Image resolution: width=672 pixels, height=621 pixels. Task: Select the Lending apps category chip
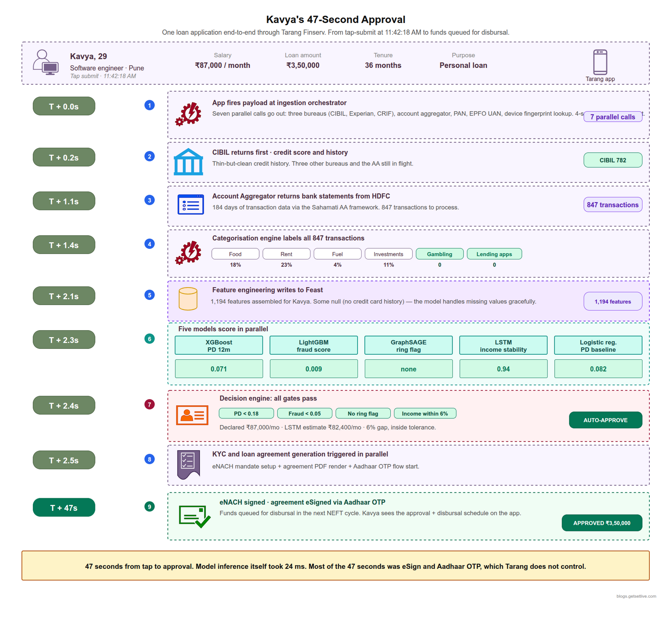point(495,254)
